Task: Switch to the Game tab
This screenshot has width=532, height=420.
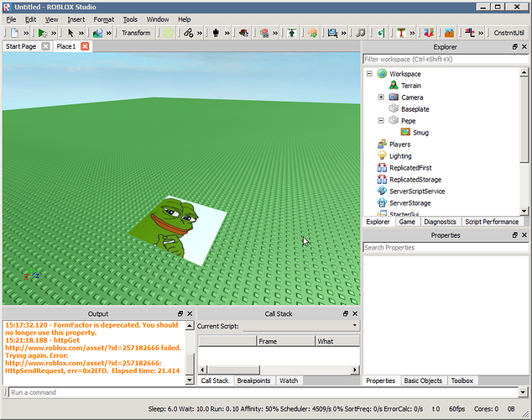Action: point(407,222)
